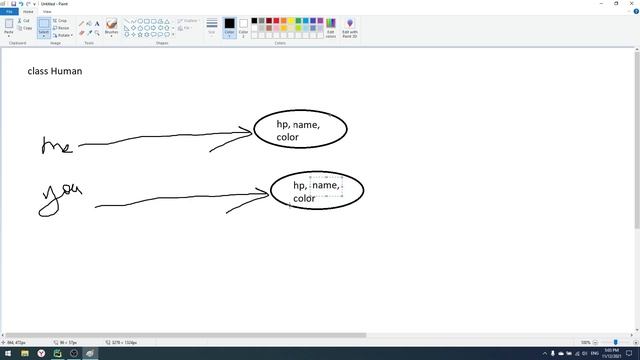
Task: Pick the red color swatch
Action: 276,21
